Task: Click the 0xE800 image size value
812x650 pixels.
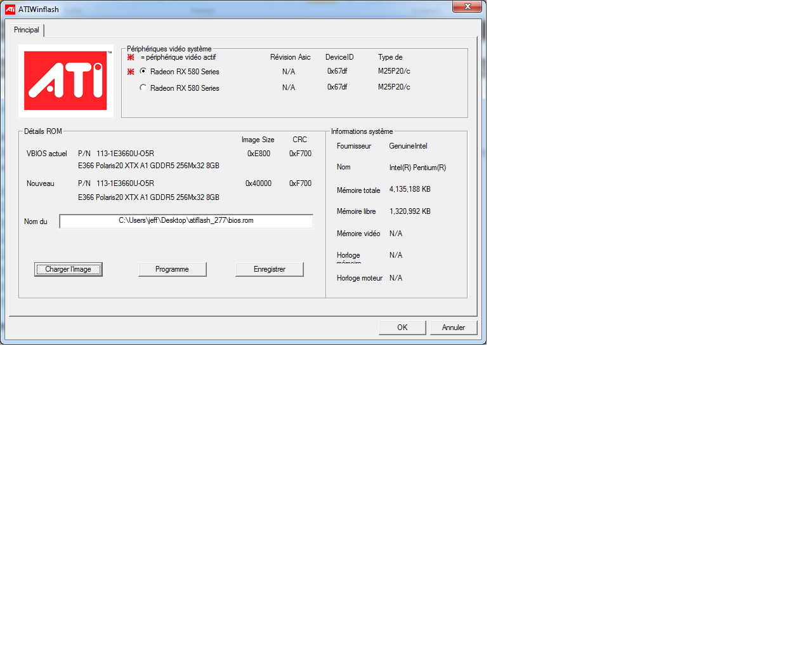Action: [259, 154]
